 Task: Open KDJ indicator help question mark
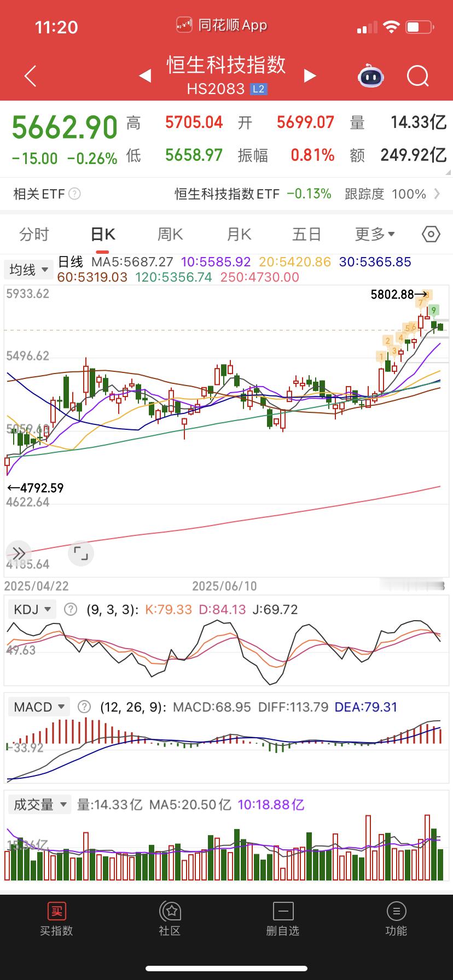pos(71,609)
